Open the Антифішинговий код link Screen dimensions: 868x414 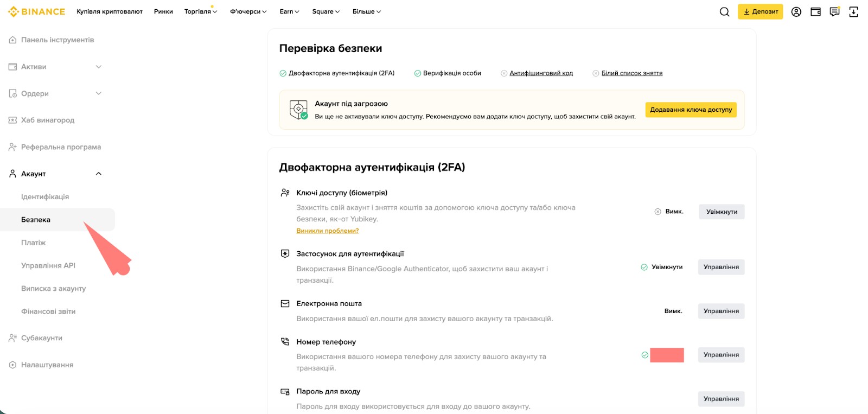point(541,73)
